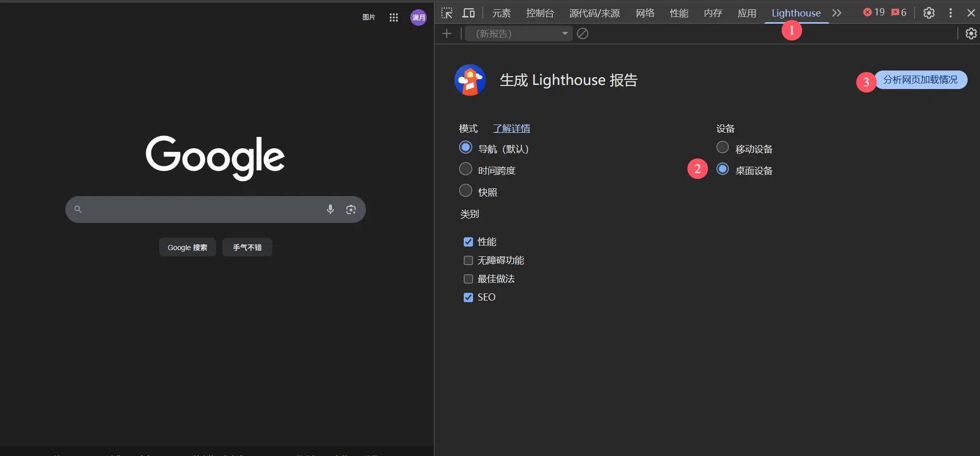Select 时间跨度 mode radio
The image size is (980, 456).
click(466, 169)
